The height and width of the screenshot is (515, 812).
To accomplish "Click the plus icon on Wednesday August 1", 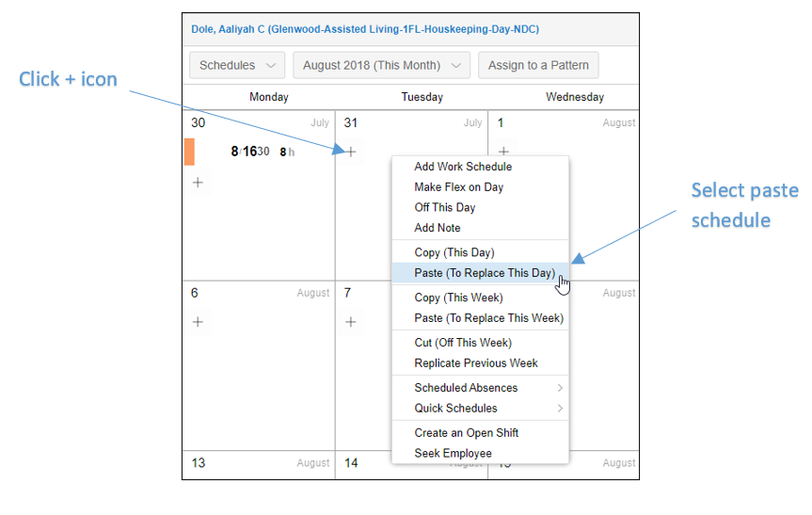I will click(x=503, y=152).
